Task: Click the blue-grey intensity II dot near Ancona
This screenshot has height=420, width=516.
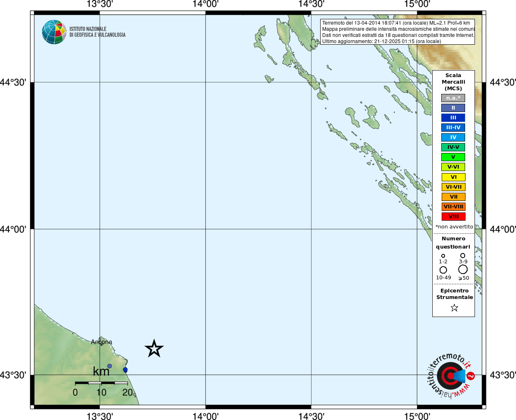Action: pos(110,366)
